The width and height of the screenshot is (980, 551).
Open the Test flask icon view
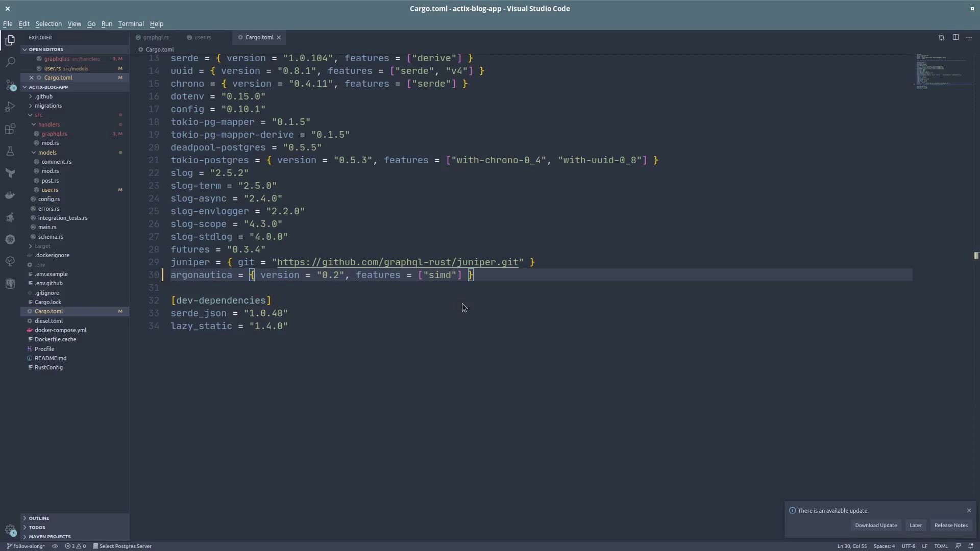click(10, 151)
